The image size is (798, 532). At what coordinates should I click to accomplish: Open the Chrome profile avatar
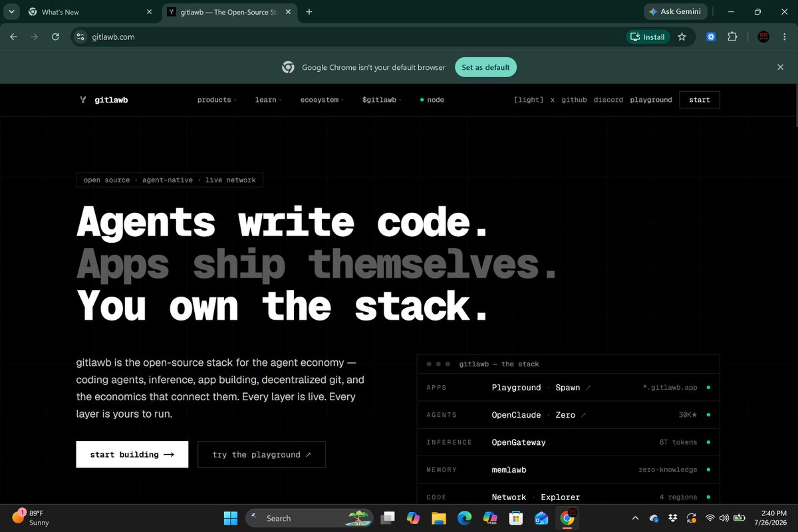tap(763, 37)
